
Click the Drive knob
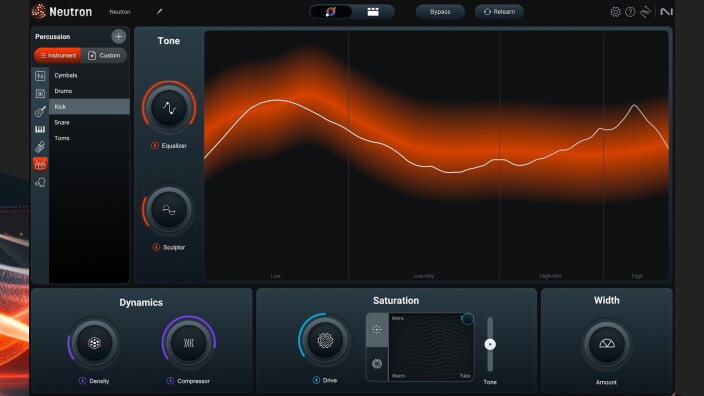pos(325,340)
